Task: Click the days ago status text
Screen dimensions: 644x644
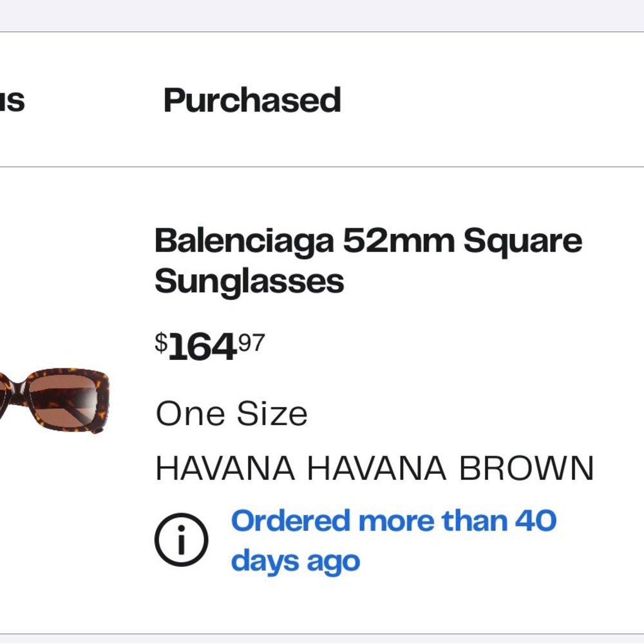Action: [x=296, y=560]
